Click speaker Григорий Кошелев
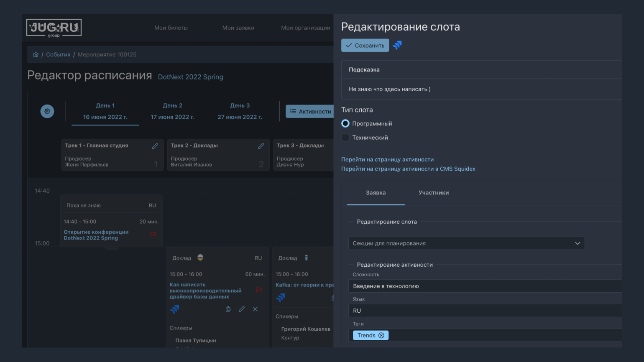Viewport: 644px width, 362px height. tap(306, 329)
